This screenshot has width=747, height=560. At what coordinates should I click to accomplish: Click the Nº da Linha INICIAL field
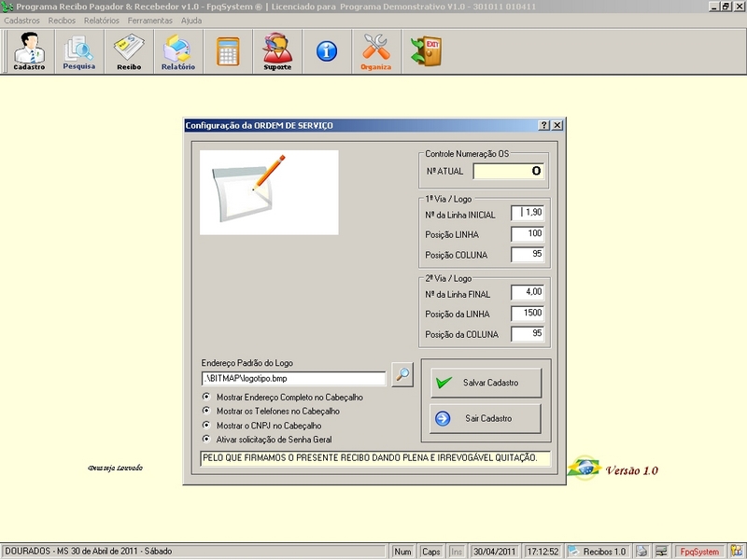[x=528, y=213]
